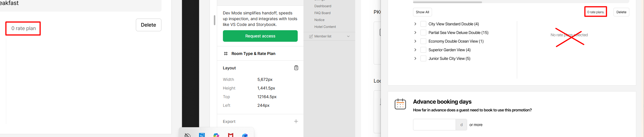
Task: Click the Request access button
Action: point(260,36)
